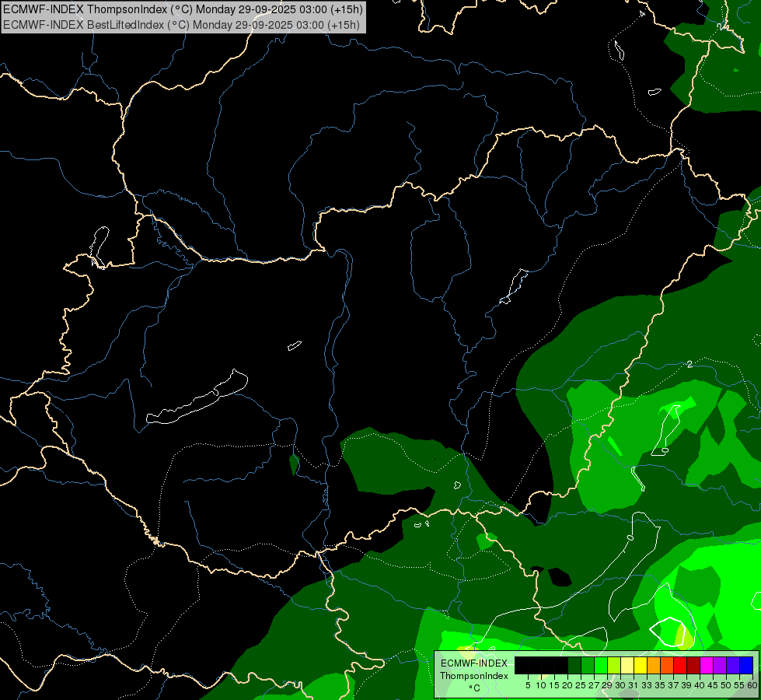The height and width of the screenshot is (700, 761).
Task: Click legend value 35
Action: pos(660,685)
